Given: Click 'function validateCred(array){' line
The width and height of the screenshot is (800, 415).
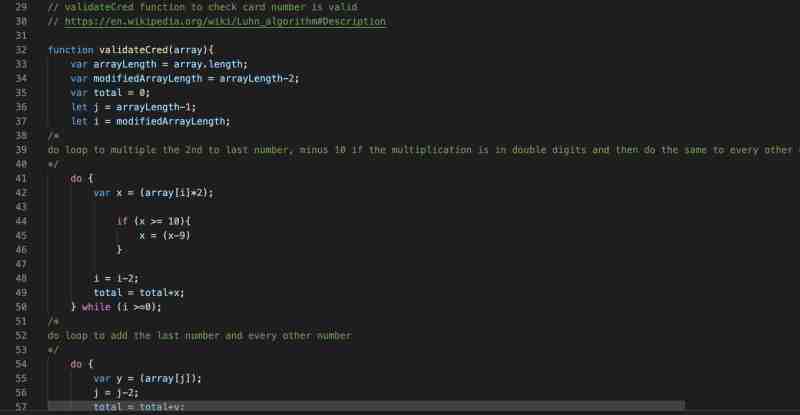Looking at the screenshot, I should pos(131,50).
